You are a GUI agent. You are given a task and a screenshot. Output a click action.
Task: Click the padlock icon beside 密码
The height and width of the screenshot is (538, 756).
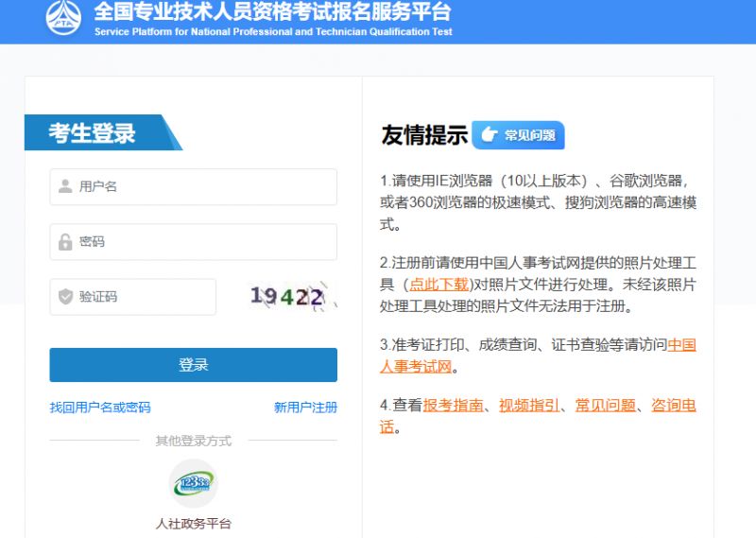coord(65,242)
